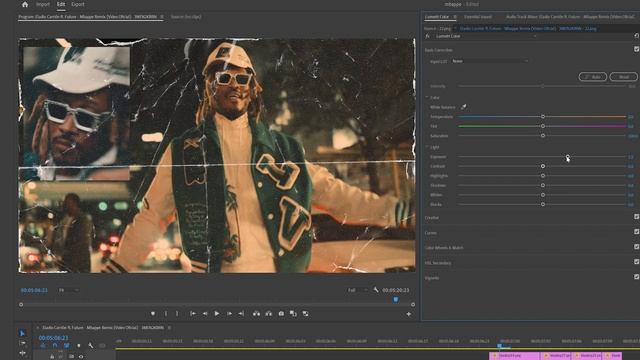The width and height of the screenshot is (640, 360).
Task: Click the Program Monitor playhead marker
Action: click(396, 300)
